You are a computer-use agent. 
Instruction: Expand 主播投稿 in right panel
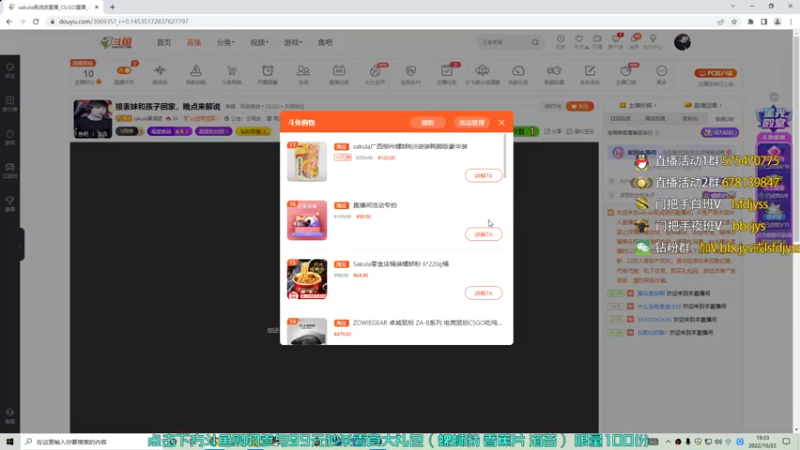(638, 105)
